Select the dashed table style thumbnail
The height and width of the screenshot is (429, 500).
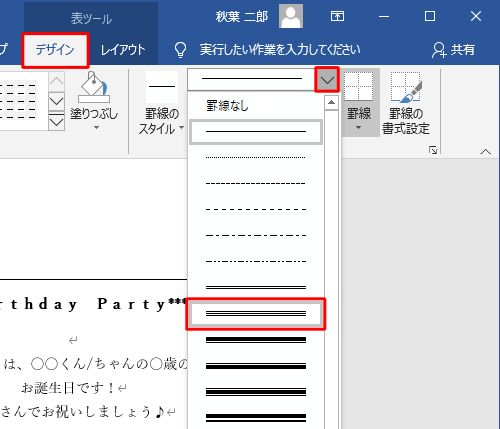click(18, 101)
